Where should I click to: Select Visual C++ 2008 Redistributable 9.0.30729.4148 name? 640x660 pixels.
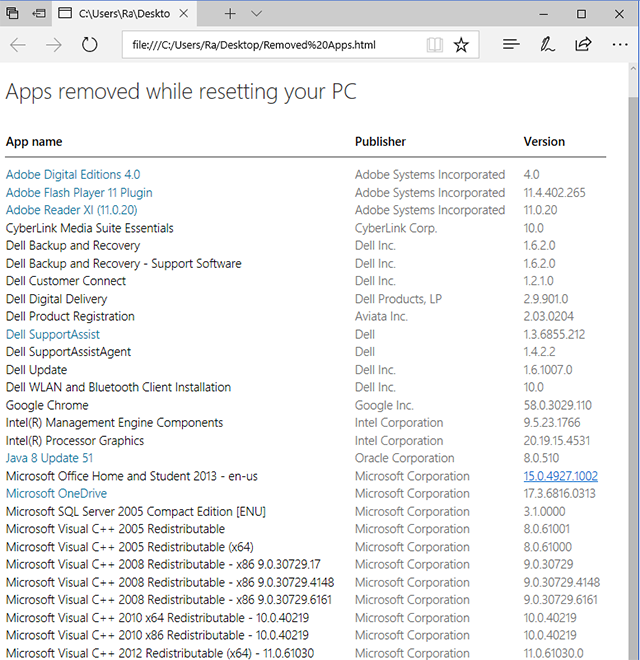coord(170,582)
